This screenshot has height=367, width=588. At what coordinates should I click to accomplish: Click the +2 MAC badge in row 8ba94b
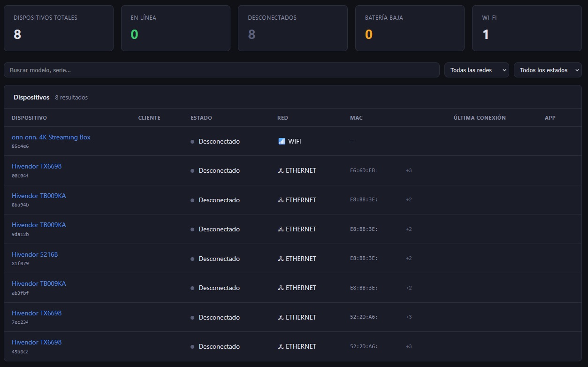point(409,200)
